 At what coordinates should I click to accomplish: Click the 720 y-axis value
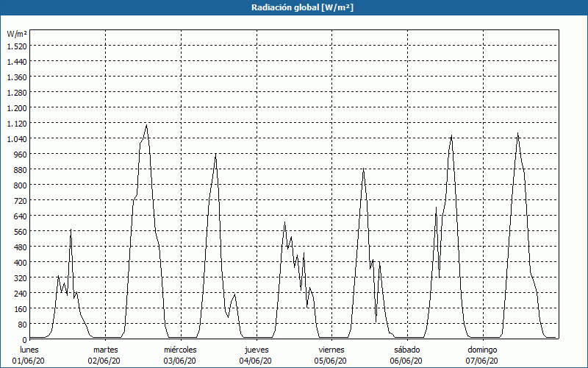coord(20,201)
